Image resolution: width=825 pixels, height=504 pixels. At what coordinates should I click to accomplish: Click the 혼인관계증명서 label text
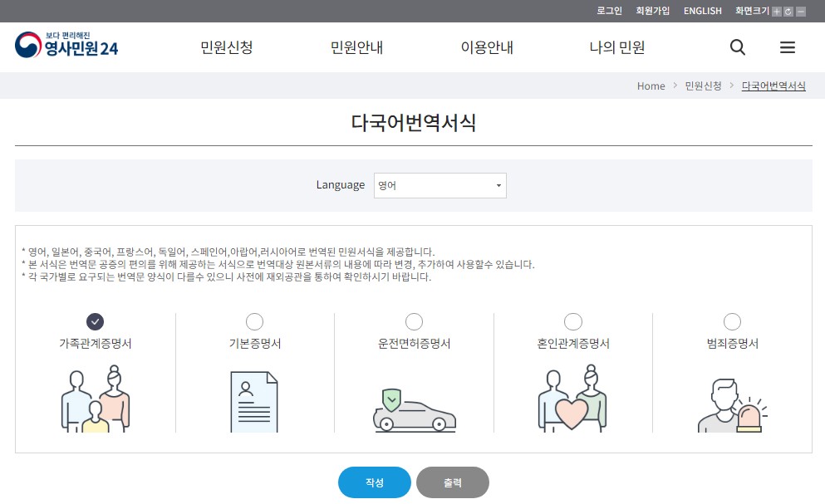pyautogui.click(x=573, y=344)
